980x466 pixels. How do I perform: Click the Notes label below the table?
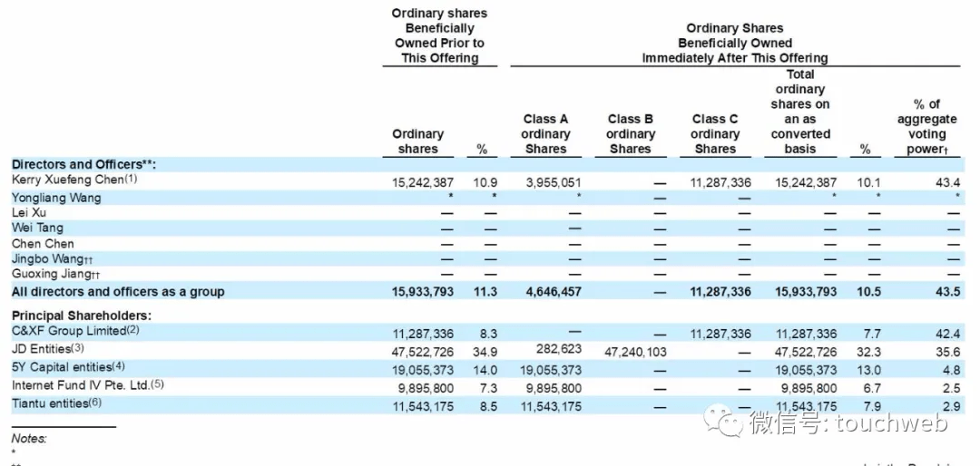29,439
